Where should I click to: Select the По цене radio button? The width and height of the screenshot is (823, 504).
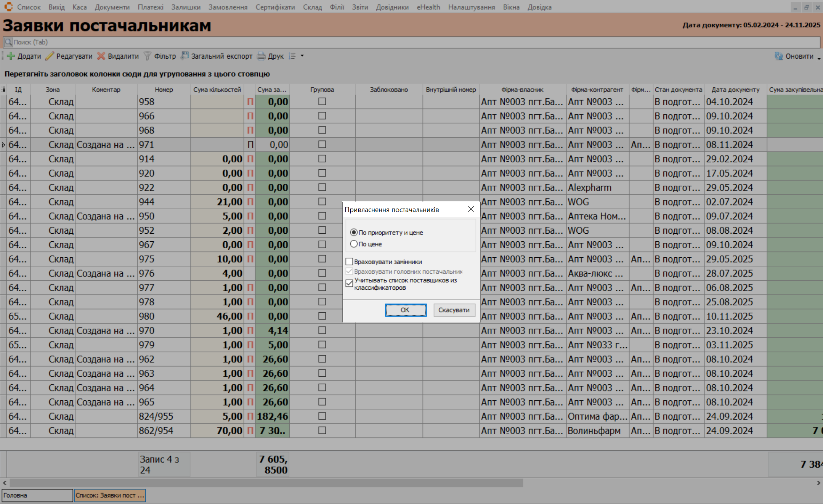pyautogui.click(x=354, y=244)
